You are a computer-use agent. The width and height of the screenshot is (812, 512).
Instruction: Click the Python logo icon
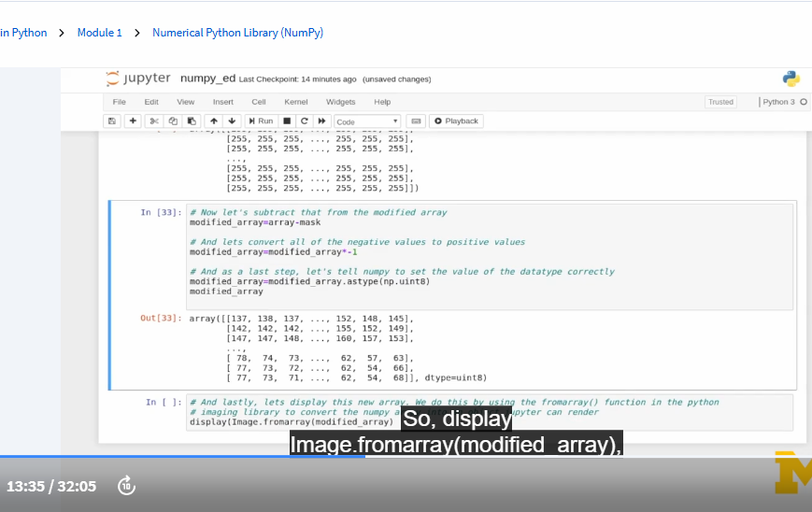coord(791,78)
